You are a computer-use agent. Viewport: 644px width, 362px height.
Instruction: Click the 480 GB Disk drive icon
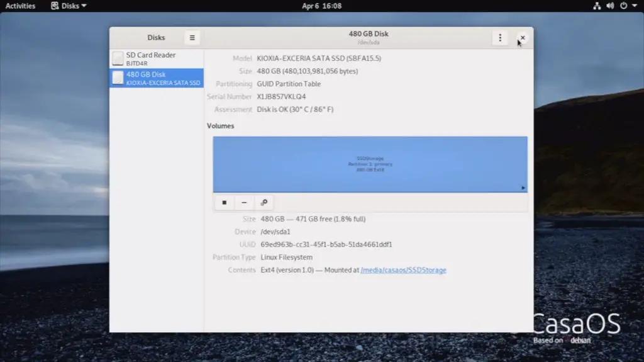point(118,78)
